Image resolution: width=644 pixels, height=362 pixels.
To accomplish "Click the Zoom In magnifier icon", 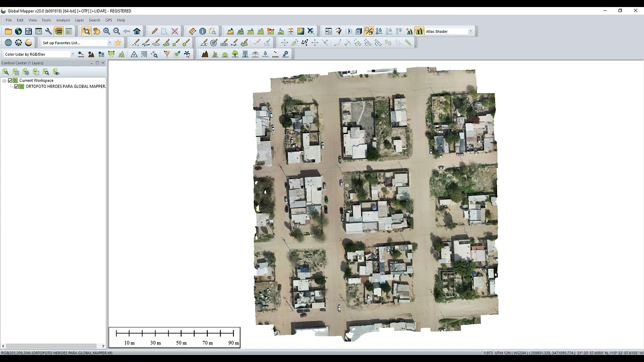I will 107,31.
